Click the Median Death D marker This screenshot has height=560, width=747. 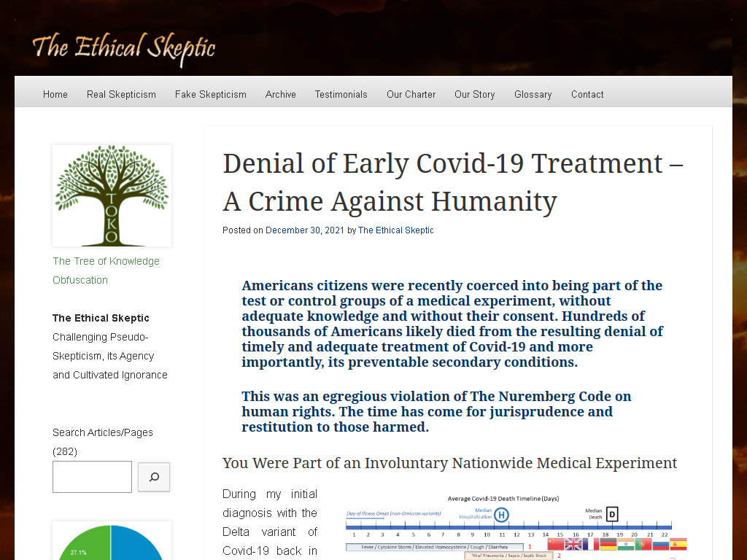click(x=612, y=514)
